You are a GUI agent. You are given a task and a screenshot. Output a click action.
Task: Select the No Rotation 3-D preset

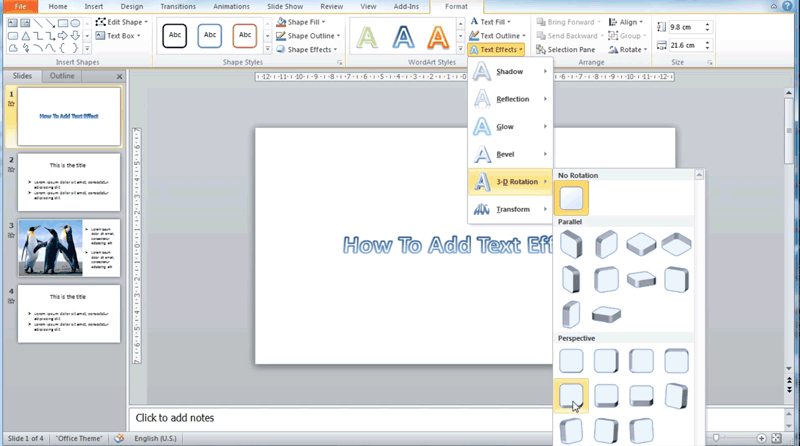[573, 198]
